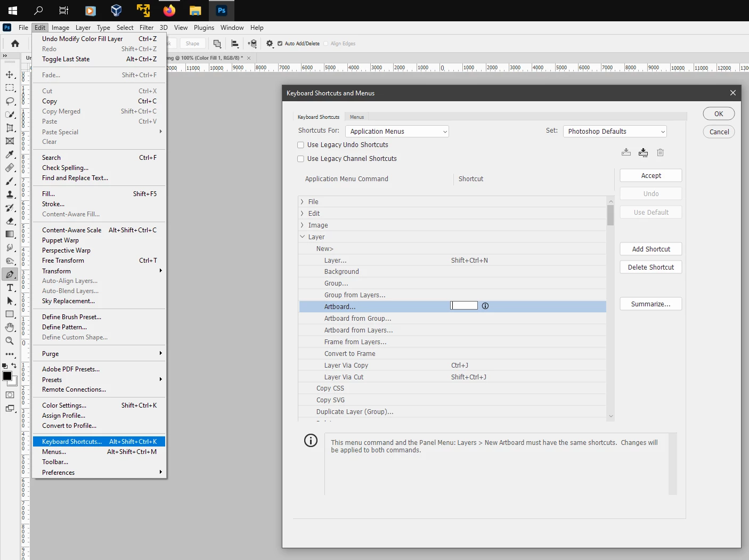749x560 pixels.
Task: Select the Path Selection tool
Action: pos(10,301)
